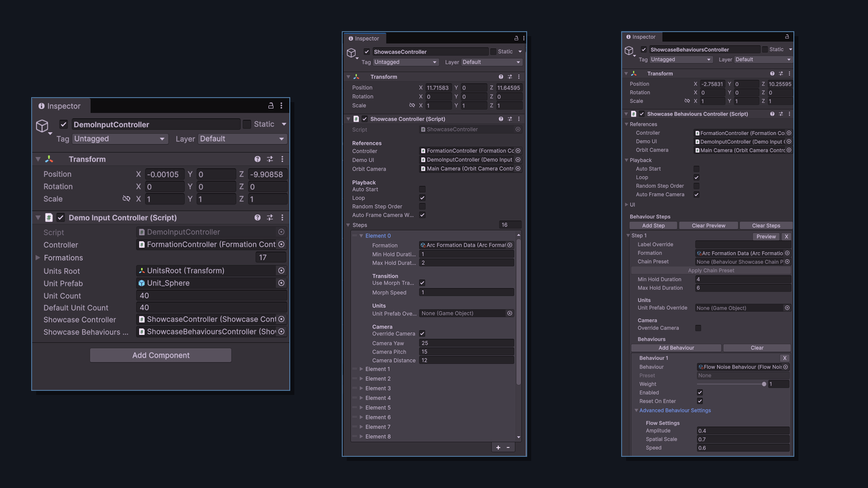Viewport: 868px width, 488px height.
Task: Lock the DemoInputController Inspector window
Action: point(271,106)
